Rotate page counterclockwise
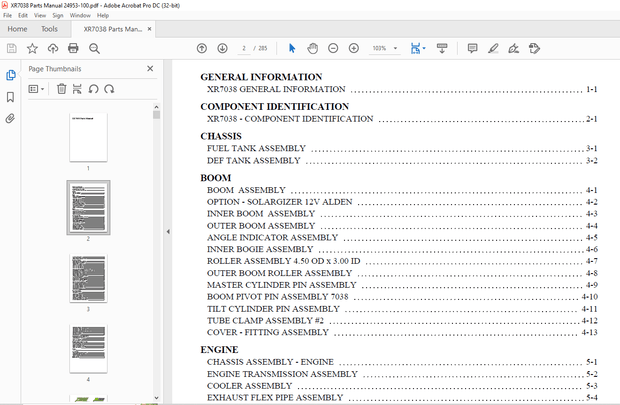 click(x=93, y=89)
